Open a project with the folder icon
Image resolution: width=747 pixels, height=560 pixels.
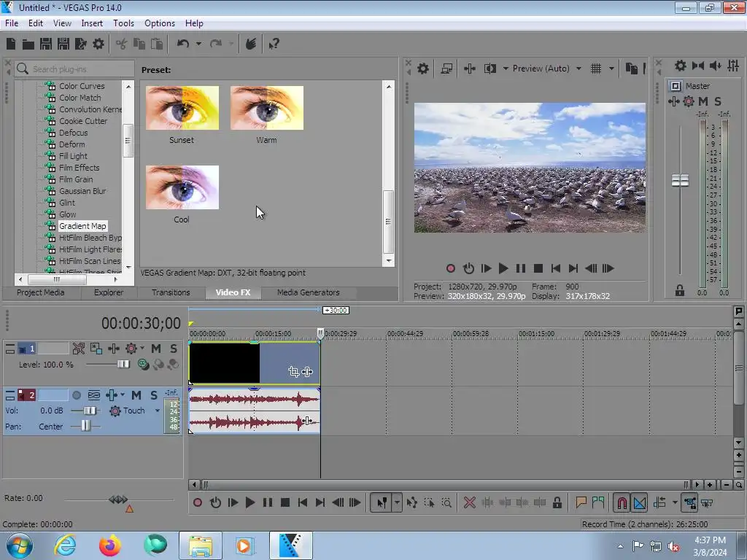point(28,44)
